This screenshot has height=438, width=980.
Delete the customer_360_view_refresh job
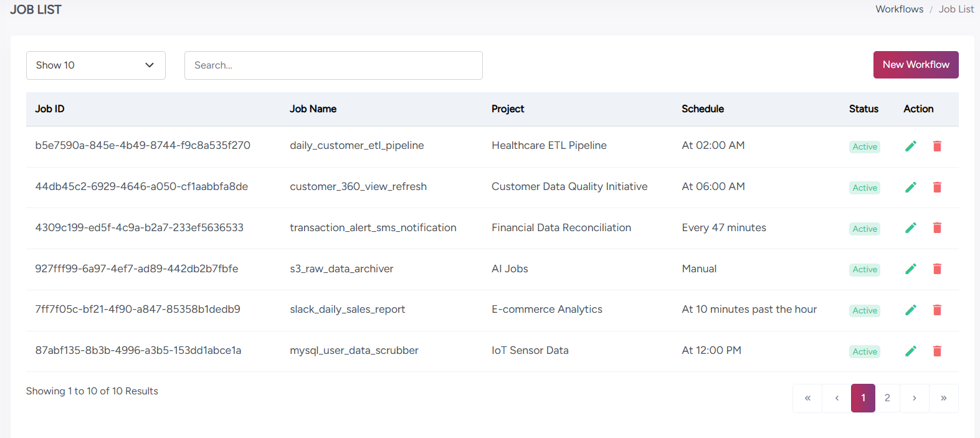pyautogui.click(x=936, y=188)
